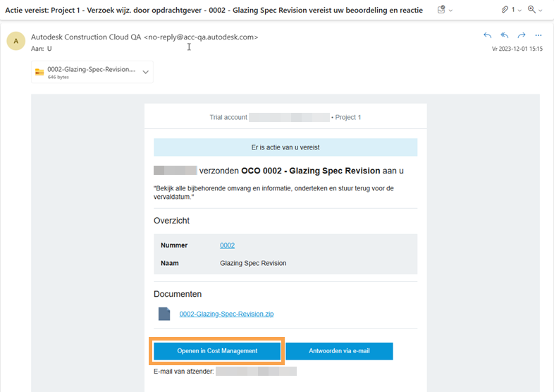Click the zoom magnifier icon
This screenshot has height=392, width=554.
click(x=531, y=10)
